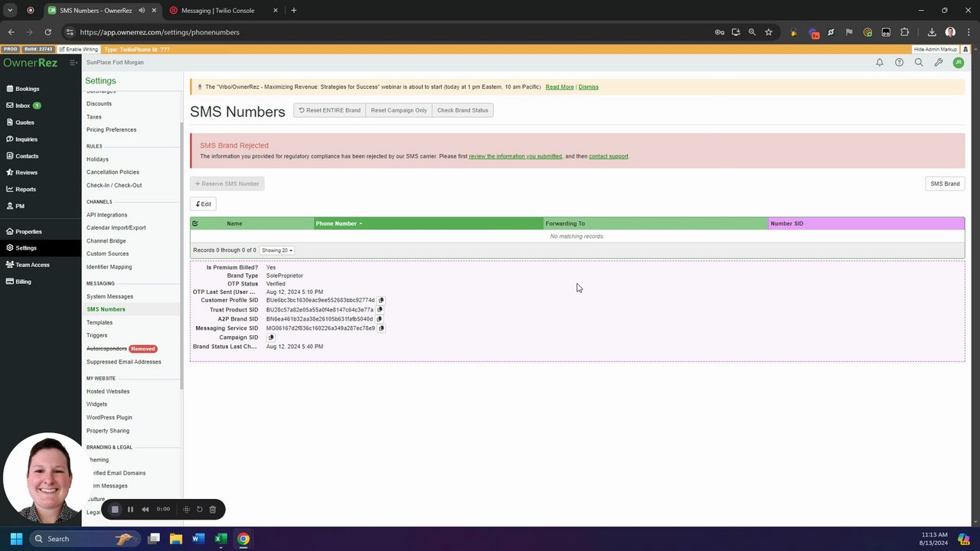
Task: Open Triggers under Messaging settings
Action: [x=97, y=335]
